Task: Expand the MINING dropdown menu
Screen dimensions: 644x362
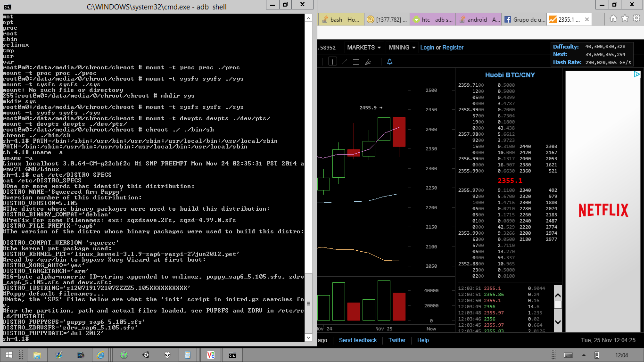Action: coord(403,48)
